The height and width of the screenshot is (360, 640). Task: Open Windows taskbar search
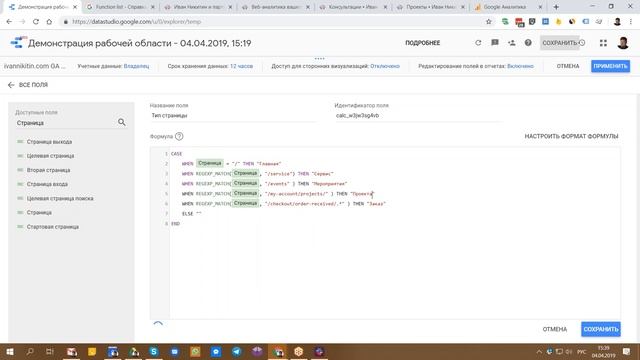pyautogui.click(x=30, y=351)
